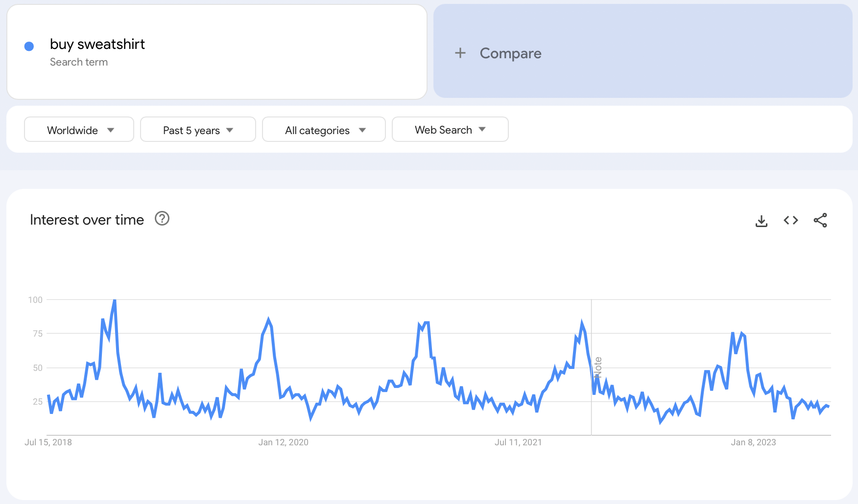
Task: Open help for Interest over time
Action: click(x=162, y=219)
